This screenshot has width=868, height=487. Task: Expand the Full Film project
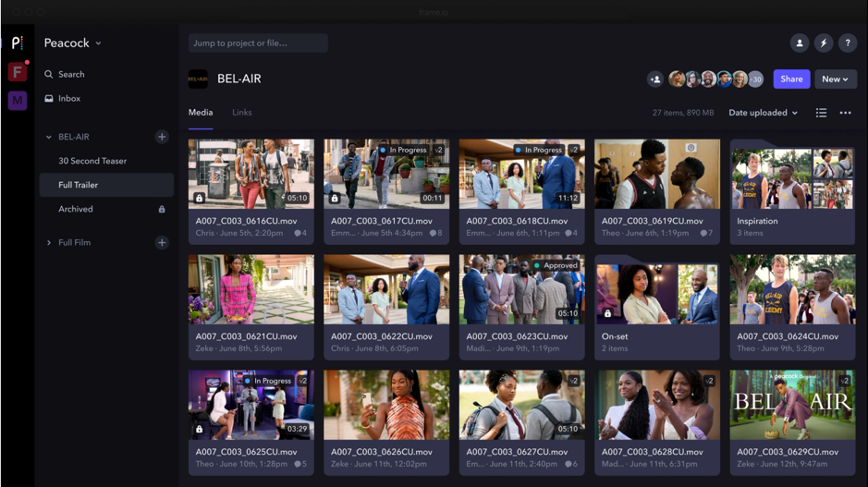49,243
